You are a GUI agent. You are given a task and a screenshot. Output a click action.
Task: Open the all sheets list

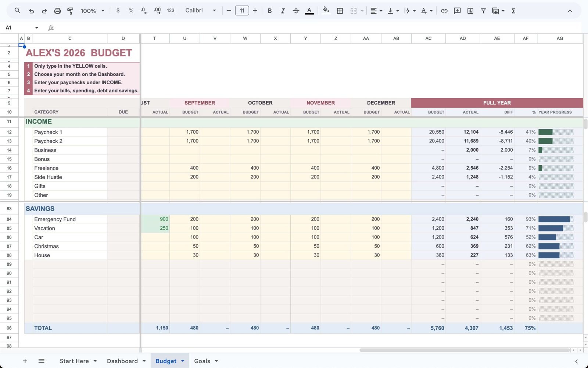42,361
